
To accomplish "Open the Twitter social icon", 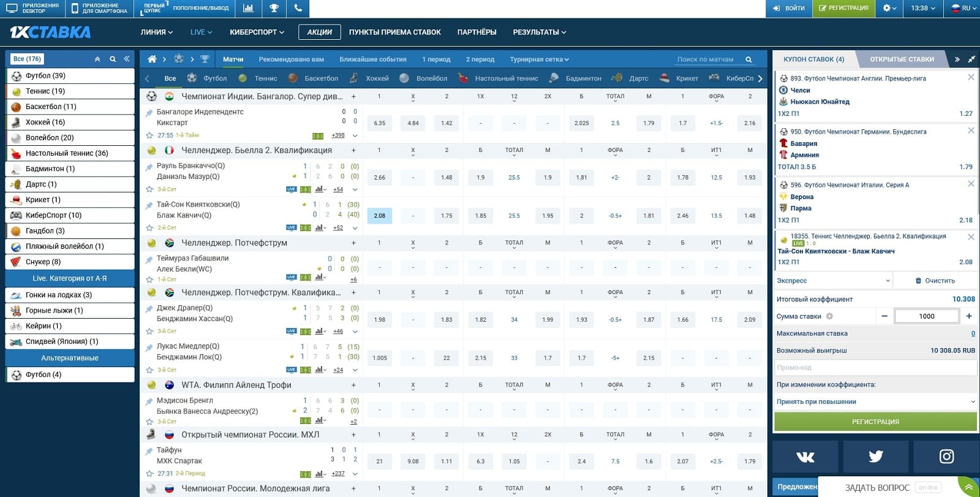I will click(x=875, y=457).
